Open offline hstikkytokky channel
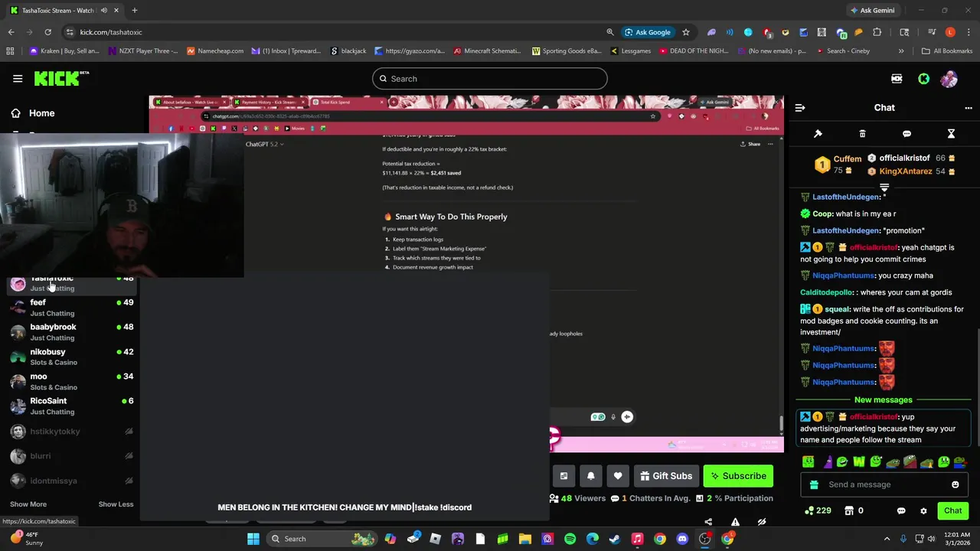This screenshot has height=551, width=980. point(71,432)
